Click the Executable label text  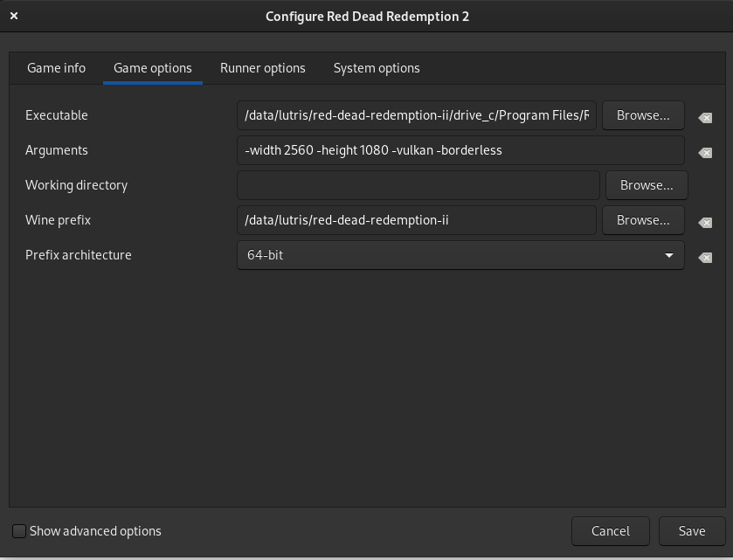click(57, 115)
